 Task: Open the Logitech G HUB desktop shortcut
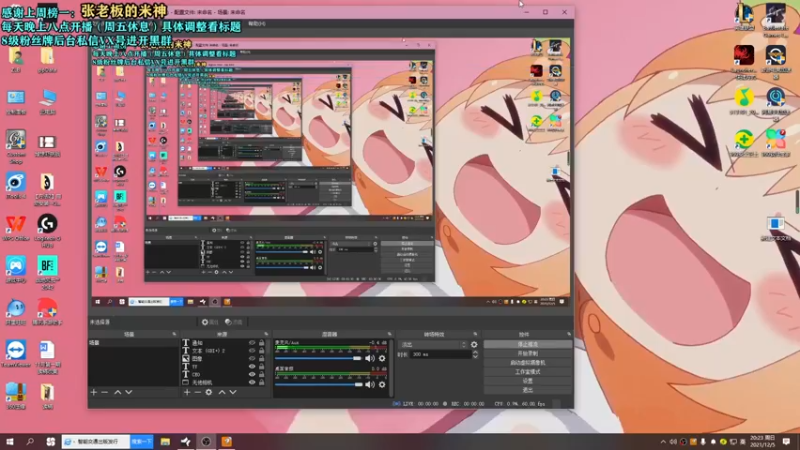pos(47,230)
